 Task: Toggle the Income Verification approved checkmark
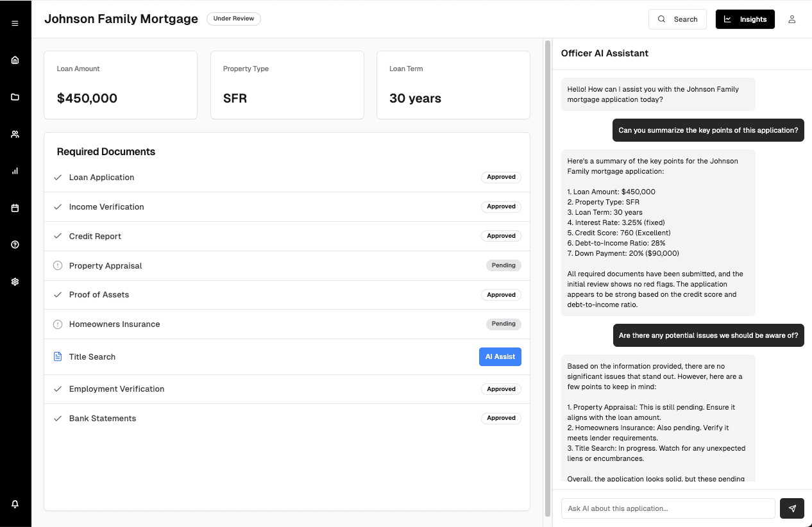tap(57, 206)
